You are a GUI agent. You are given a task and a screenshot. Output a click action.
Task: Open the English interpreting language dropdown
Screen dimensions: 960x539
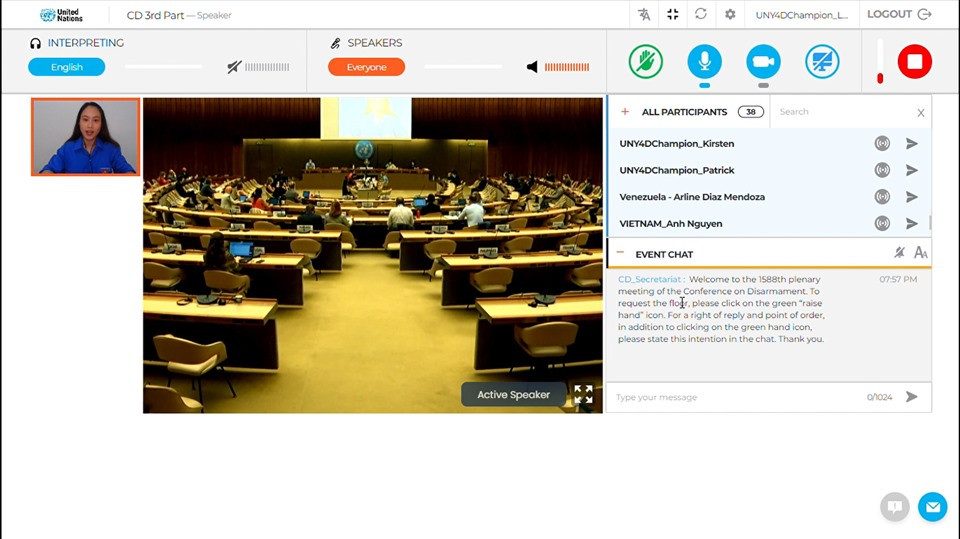67,67
